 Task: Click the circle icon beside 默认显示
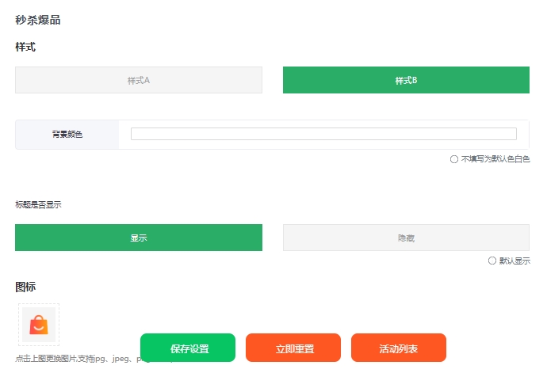coord(492,261)
